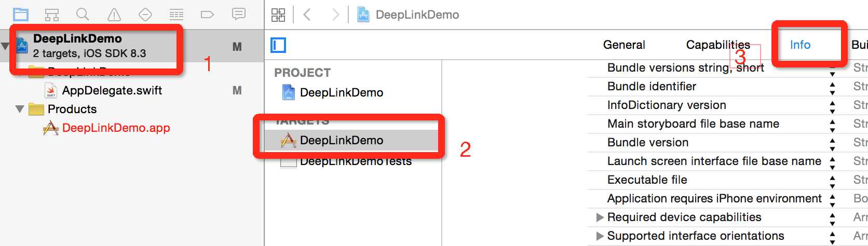Select AppDelegate.swift in the navigator
The image size is (868, 246).
pyautogui.click(x=112, y=91)
